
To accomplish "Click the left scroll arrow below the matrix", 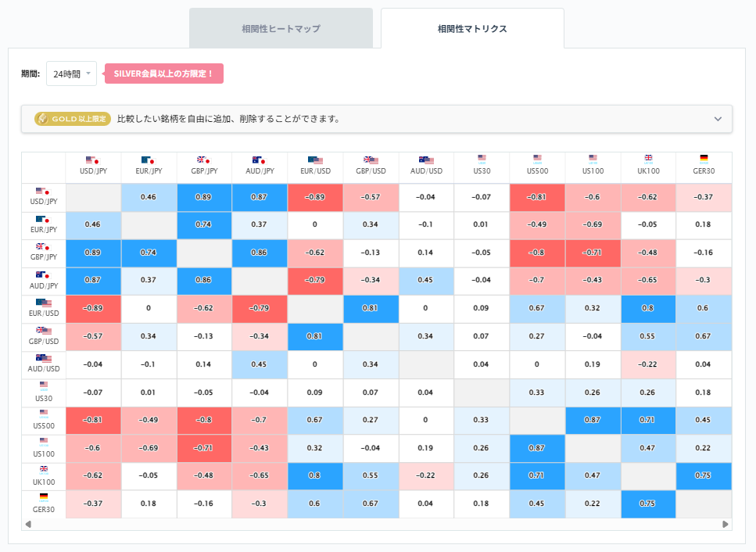I will [x=28, y=525].
